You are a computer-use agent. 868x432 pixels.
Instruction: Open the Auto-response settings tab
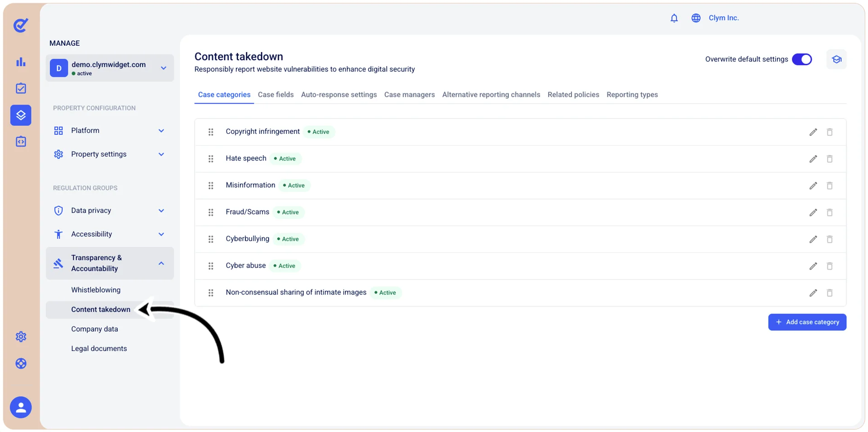pyautogui.click(x=339, y=95)
